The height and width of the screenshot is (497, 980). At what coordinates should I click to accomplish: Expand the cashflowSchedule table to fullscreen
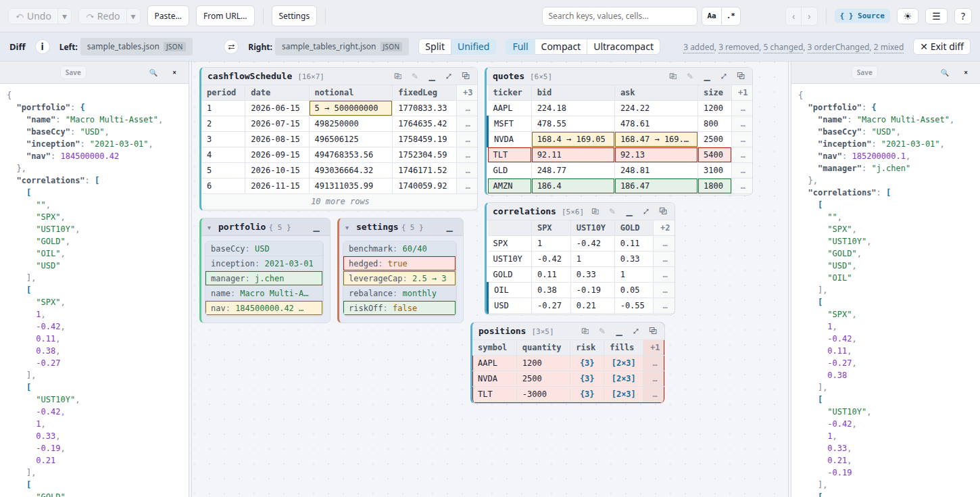click(449, 76)
